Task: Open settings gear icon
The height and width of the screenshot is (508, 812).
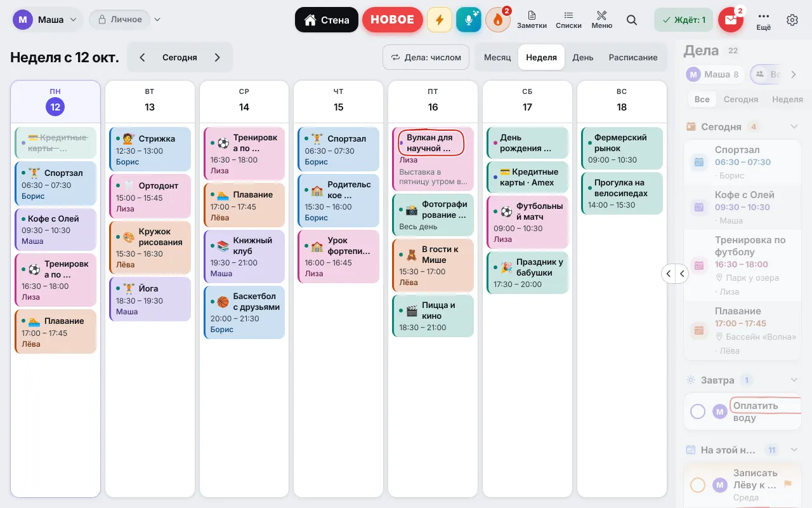Action: coord(792,20)
